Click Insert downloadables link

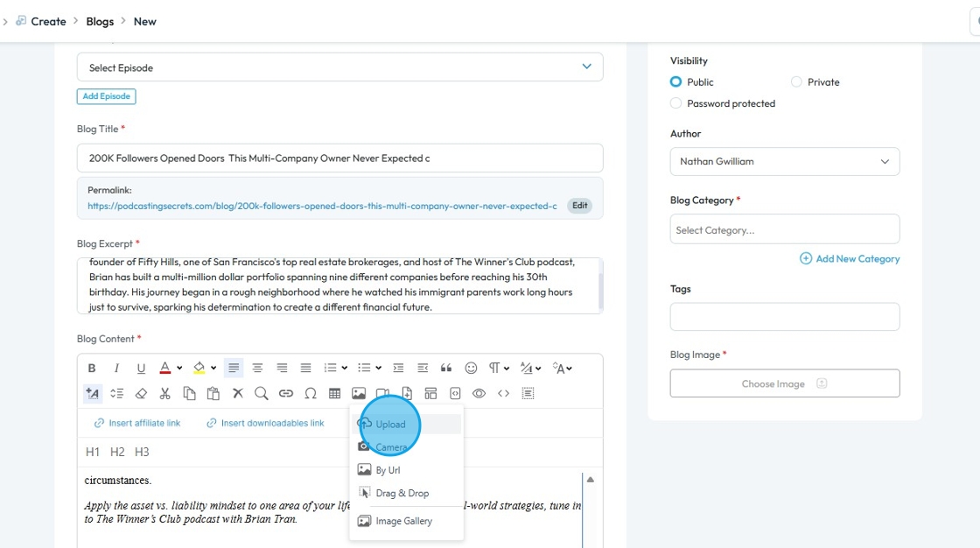[265, 424]
